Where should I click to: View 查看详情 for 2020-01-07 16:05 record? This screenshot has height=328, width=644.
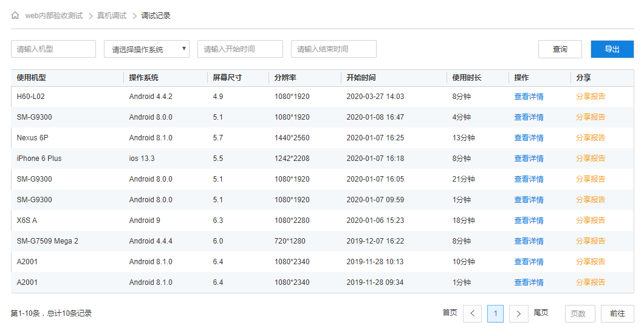pos(529,179)
